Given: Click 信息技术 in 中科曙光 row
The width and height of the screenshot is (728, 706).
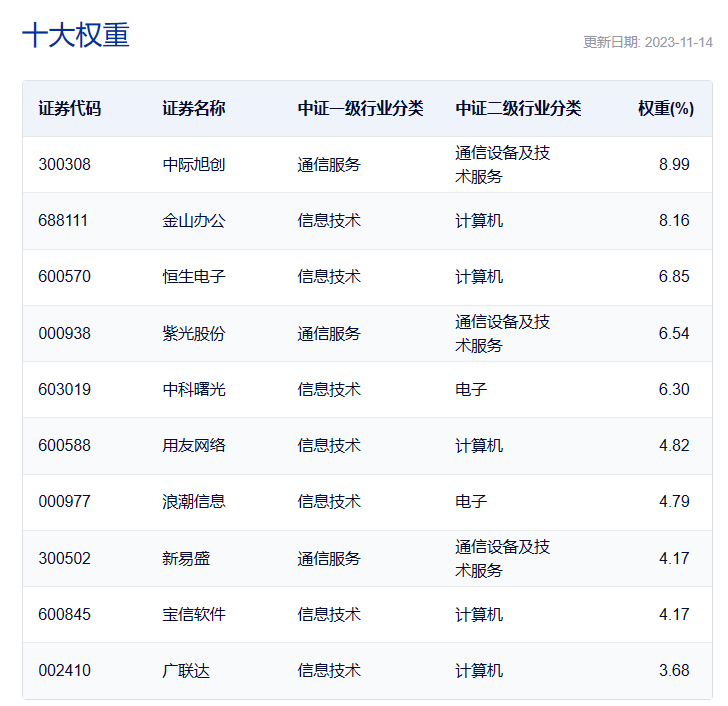Looking at the screenshot, I should [x=329, y=389].
